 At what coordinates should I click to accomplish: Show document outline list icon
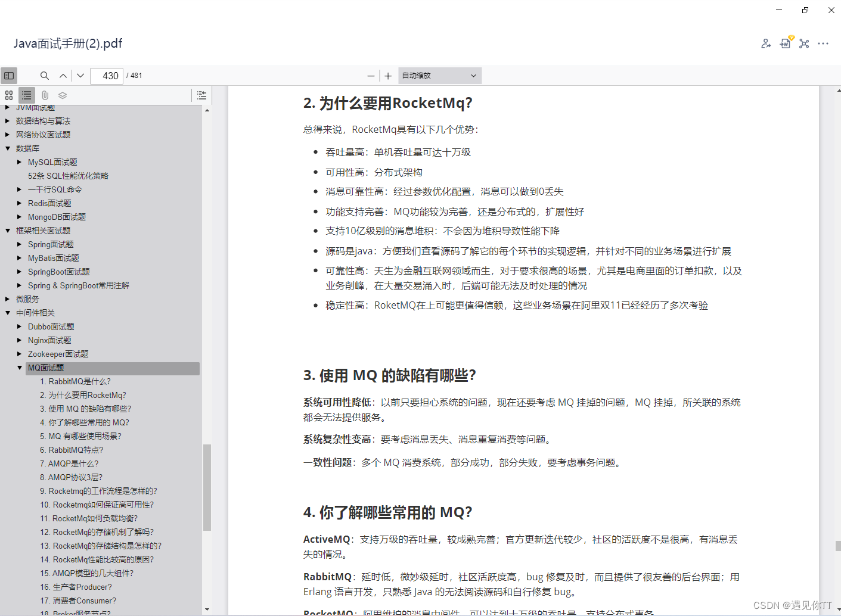click(26, 95)
